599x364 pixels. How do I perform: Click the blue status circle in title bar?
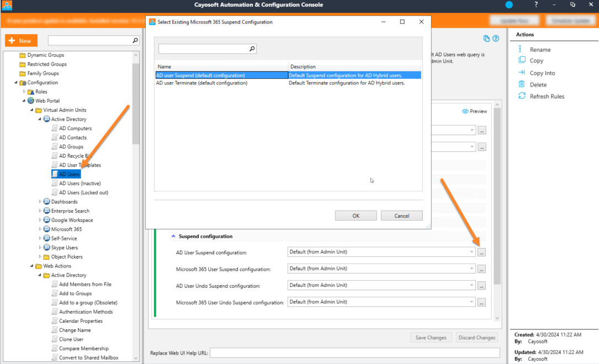click(x=509, y=4)
